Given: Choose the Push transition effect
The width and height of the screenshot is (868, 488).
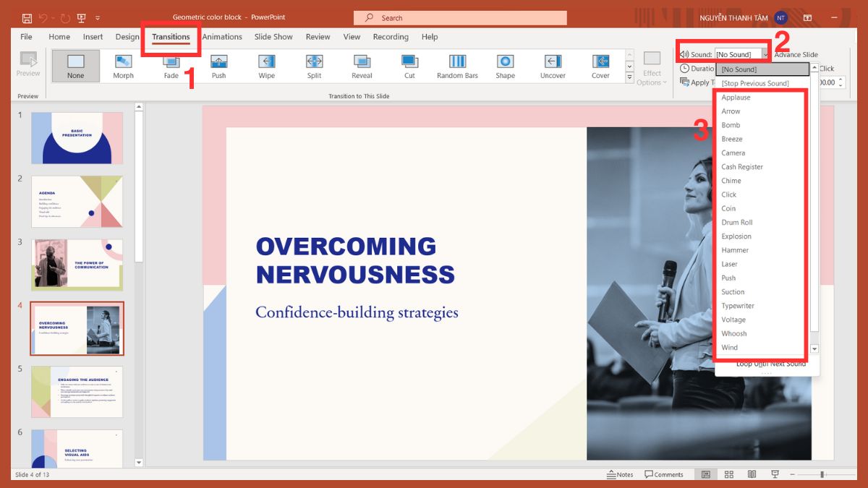Looking at the screenshot, I should [218, 66].
